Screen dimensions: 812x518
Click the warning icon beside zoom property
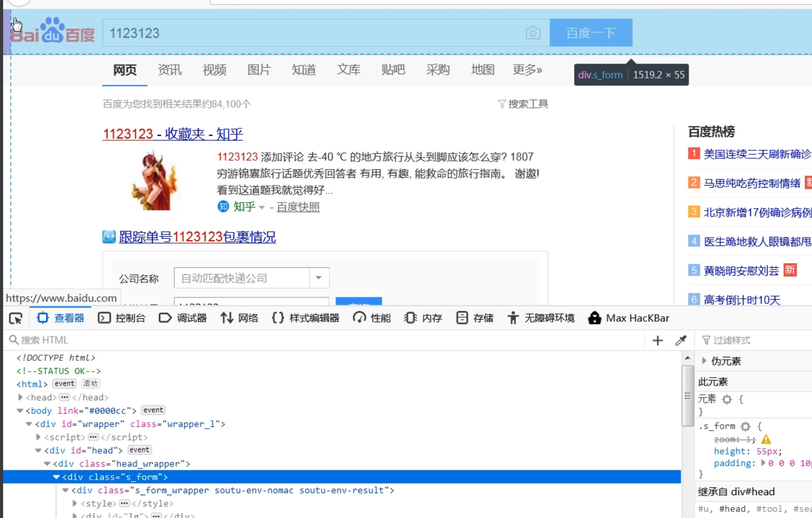click(766, 439)
